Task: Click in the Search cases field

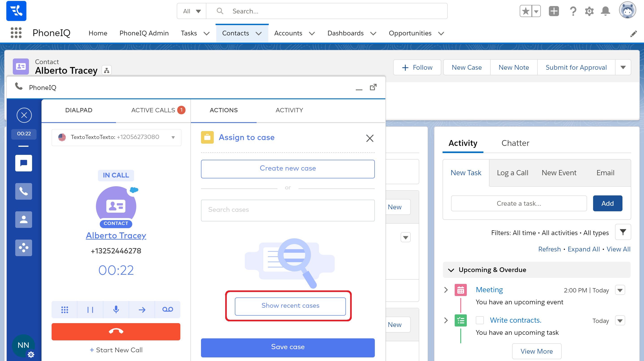Action: (288, 210)
